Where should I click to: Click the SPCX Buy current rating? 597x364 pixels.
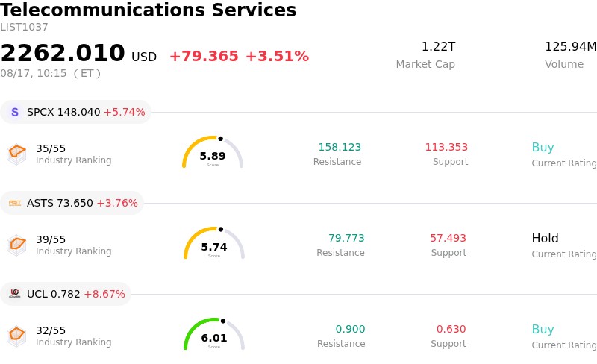(543, 148)
